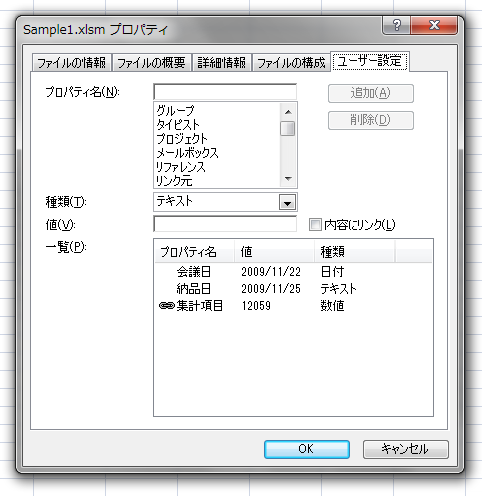The image size is (482, 496).
Task: Click the 値 input field
Action: (x=225, y=224)
